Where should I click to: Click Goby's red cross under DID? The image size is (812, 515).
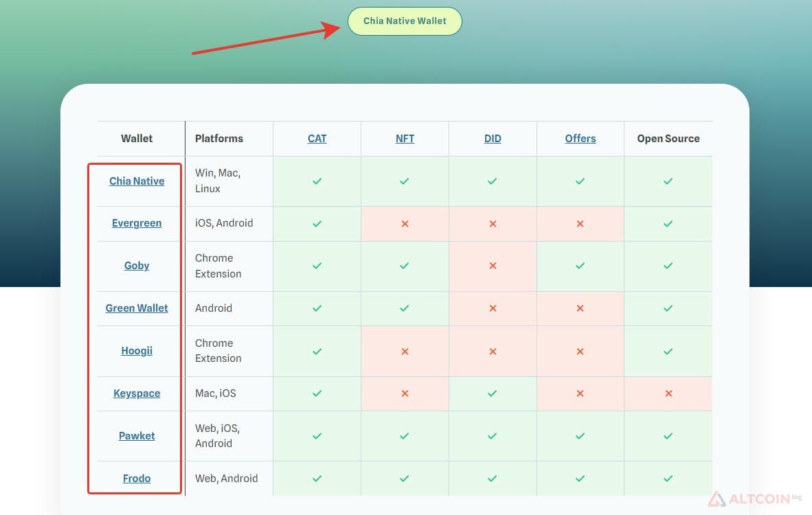click(x=493, y=266)
